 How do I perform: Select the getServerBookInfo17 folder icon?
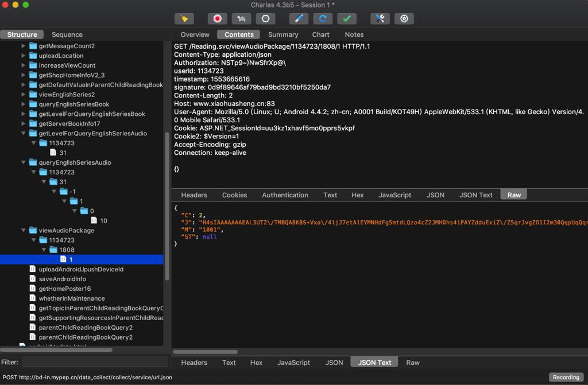click(x=33, y=123)
